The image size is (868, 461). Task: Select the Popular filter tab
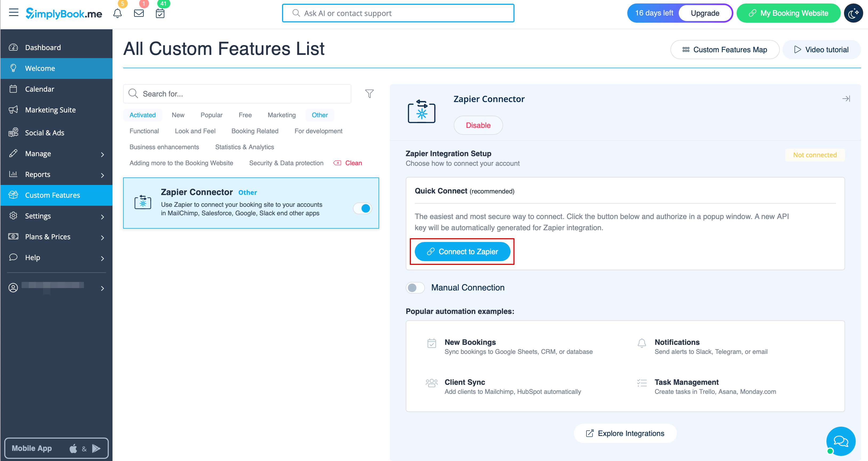click(211, 115)
